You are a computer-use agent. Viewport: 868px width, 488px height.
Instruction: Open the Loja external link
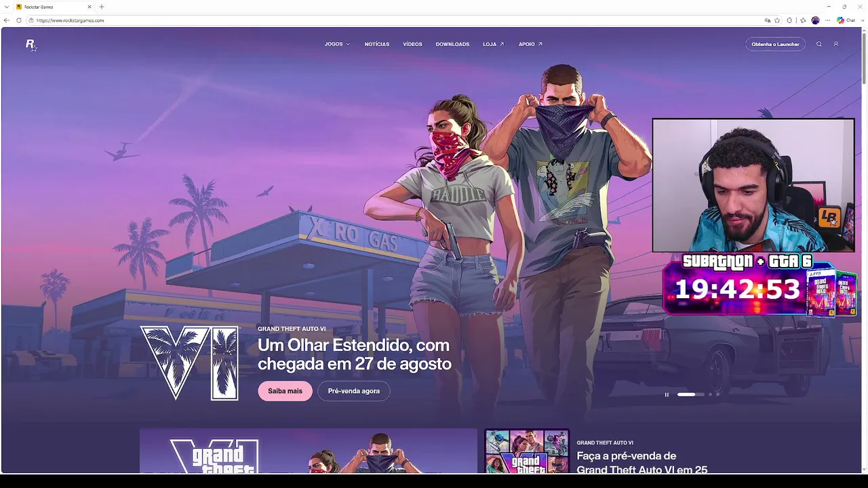(x=493, y=44)
